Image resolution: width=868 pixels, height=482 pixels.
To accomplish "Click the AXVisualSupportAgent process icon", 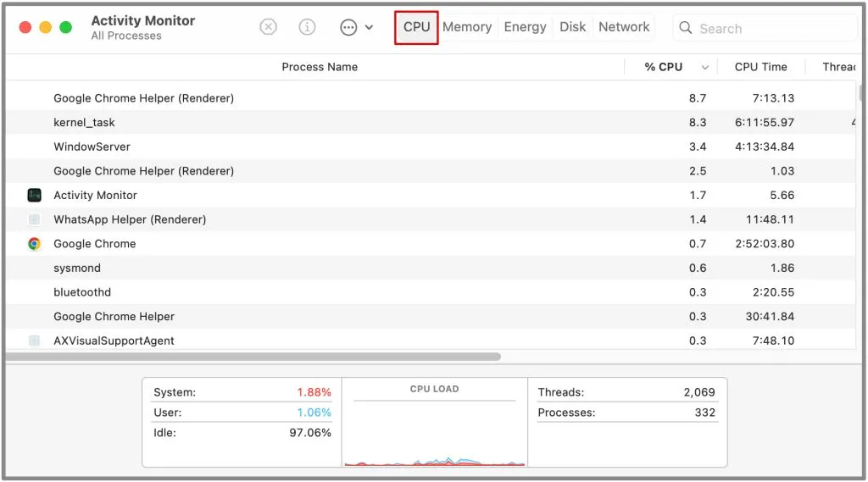I will 34,341.
